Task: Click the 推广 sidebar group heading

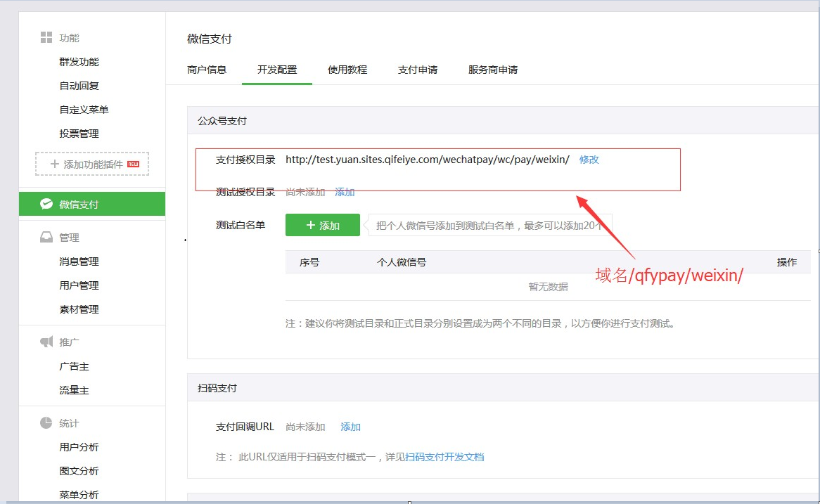Action: click(x=69, y=342)
